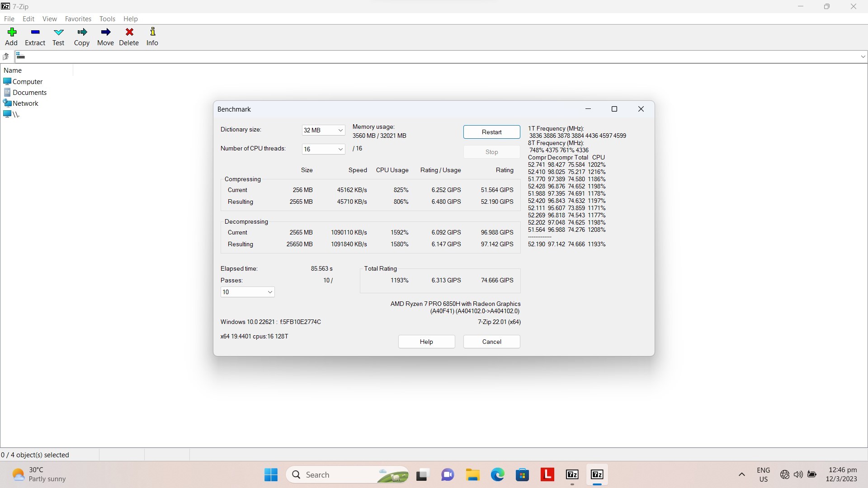868x488 pixels.
Task: Click the Extract toolbar icon
Action: tap(35, 37)
